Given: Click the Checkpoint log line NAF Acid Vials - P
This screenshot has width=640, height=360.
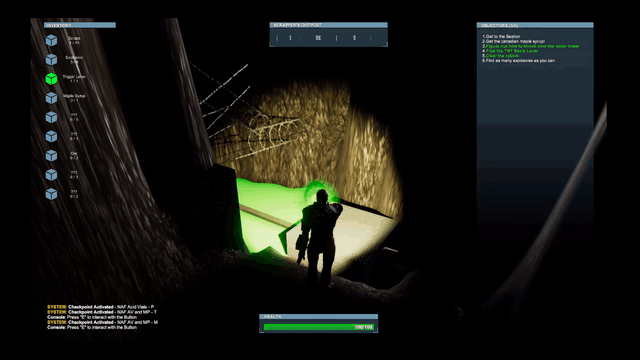Looking at the screenshot, I should tap(101, 307).
